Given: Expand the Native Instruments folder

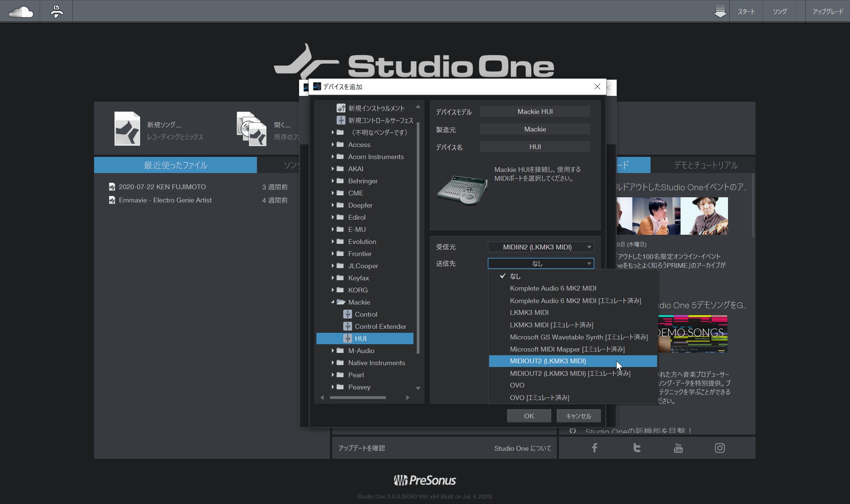Looking at the screenshot, I should (333, 363).
